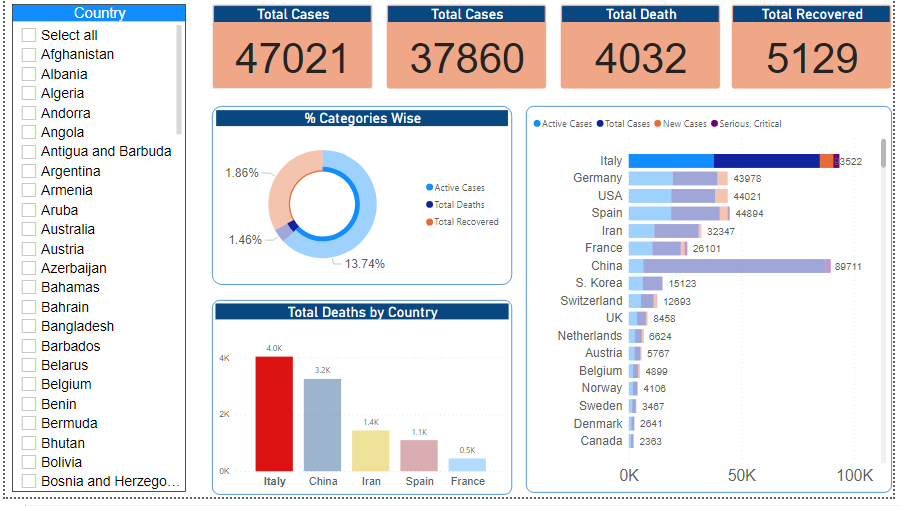The image size is (900, 506).
Task: Click the light blue France deaths bar
Action: pyautogui.click(x=467, y=465)
